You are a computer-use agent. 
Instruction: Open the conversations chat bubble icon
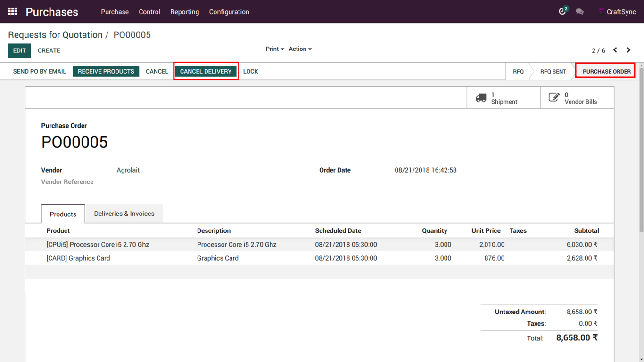pos(579,12)
